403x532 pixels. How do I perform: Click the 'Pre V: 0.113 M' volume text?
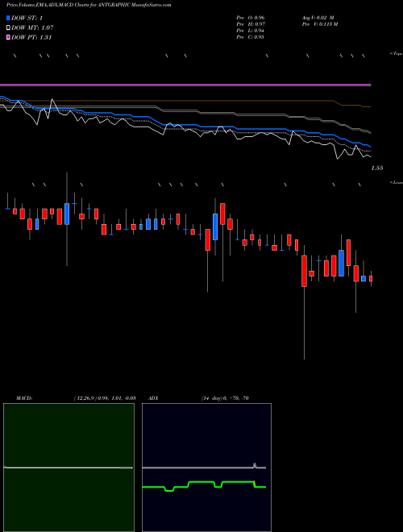[319, 24]
